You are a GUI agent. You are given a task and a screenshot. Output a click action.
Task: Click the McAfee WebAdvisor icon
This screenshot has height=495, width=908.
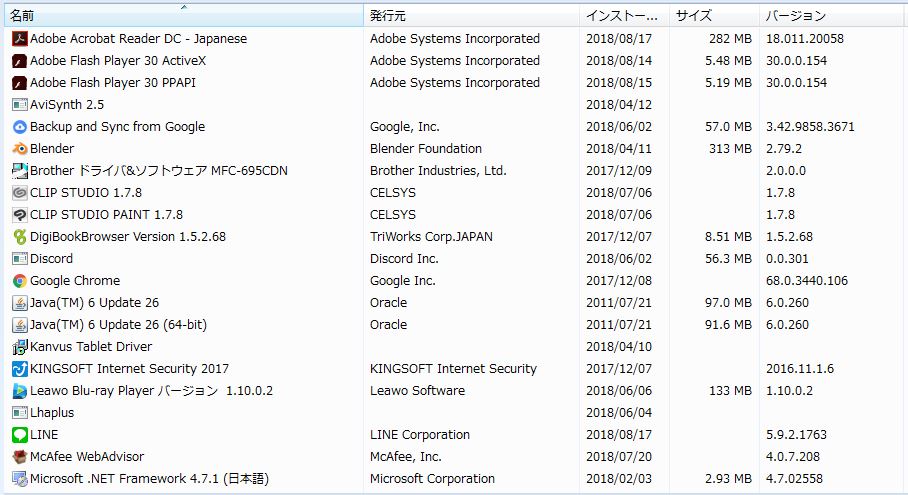[19, 457]
